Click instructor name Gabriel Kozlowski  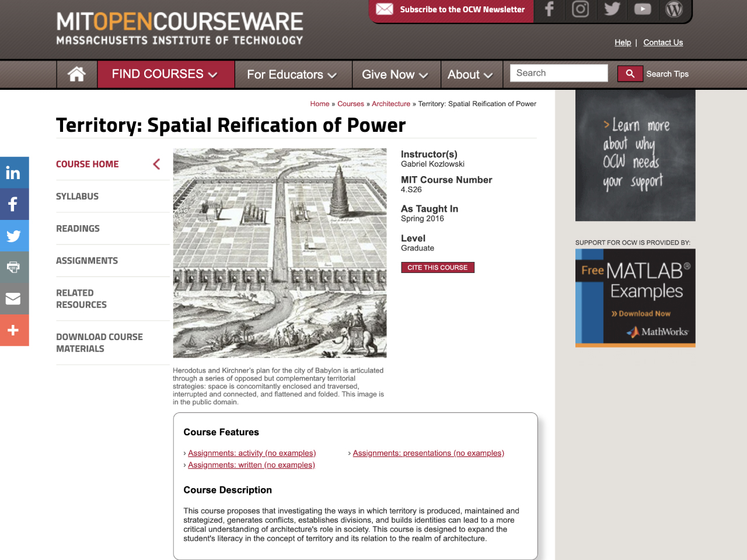click(x=432, y=164)
